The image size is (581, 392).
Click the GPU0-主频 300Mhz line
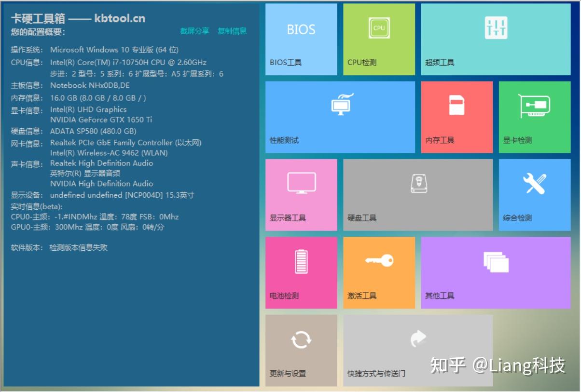point(87,227)
